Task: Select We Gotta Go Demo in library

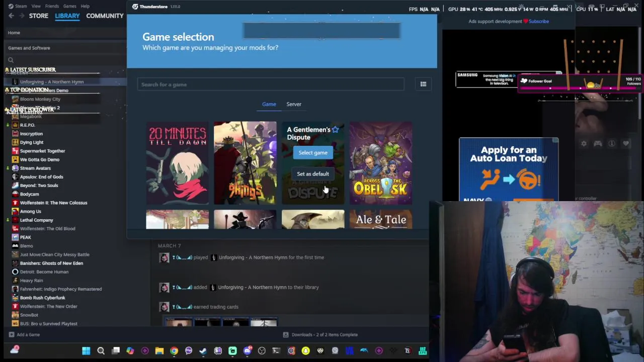Action: (40, 159)
